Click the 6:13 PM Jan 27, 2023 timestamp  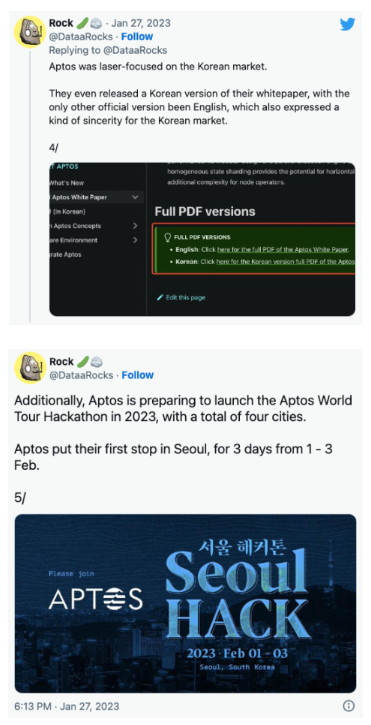pyautogui.click(x=67, y=706)
